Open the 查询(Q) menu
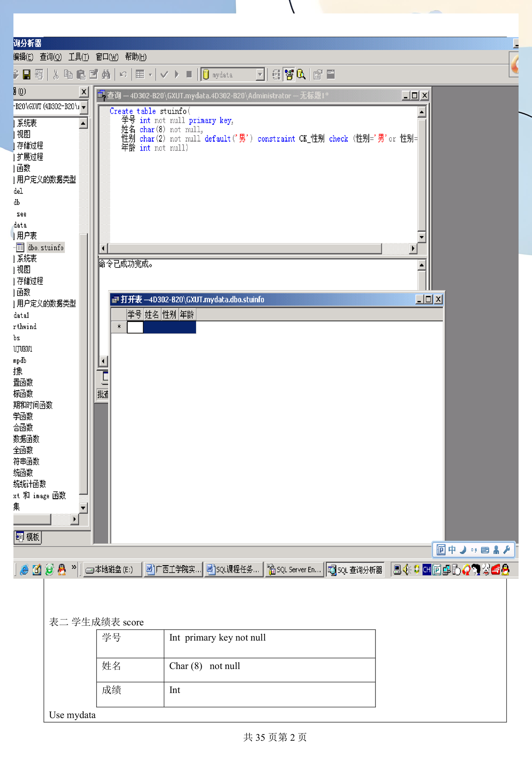532x767 pixels. 51,57
